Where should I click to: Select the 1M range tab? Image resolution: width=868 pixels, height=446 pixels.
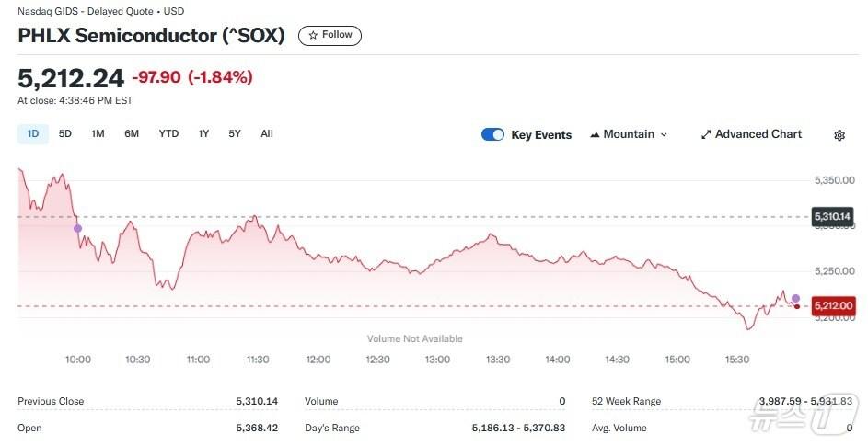pos(98,133)
